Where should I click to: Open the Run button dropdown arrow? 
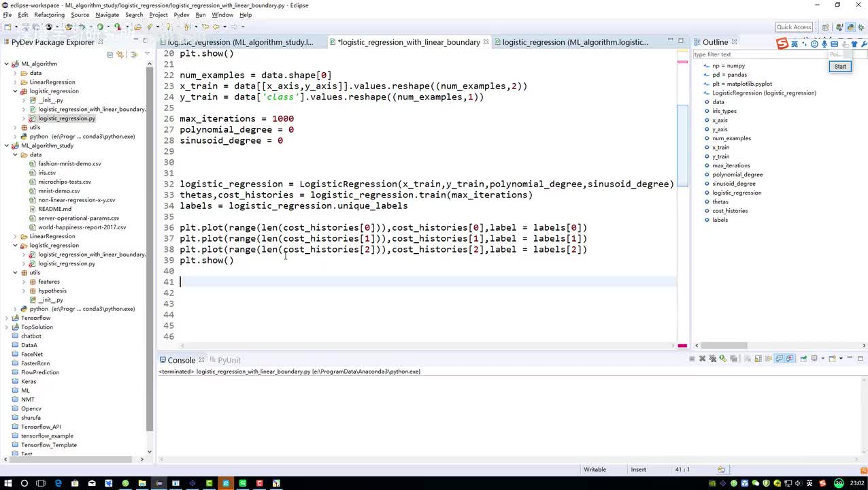[108, 27]
